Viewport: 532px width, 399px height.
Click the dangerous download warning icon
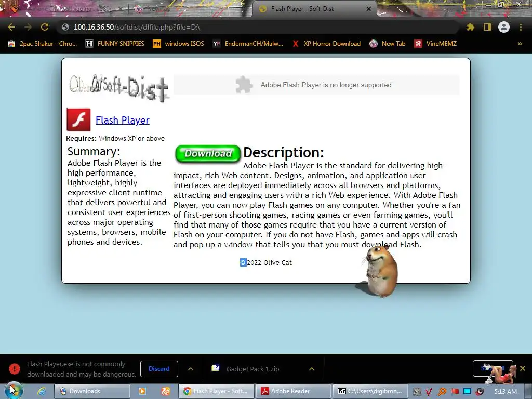pyautogui.click(x=14, y=369)
